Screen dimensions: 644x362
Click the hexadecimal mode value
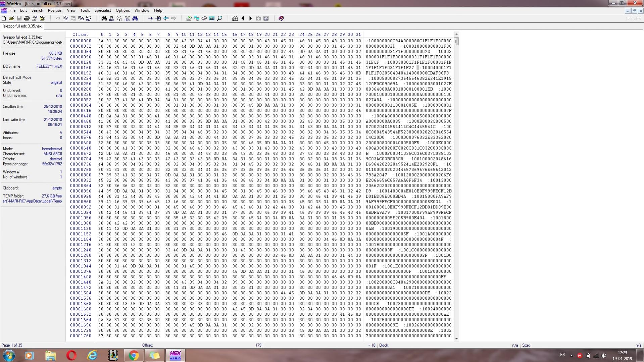click(52, 149)
